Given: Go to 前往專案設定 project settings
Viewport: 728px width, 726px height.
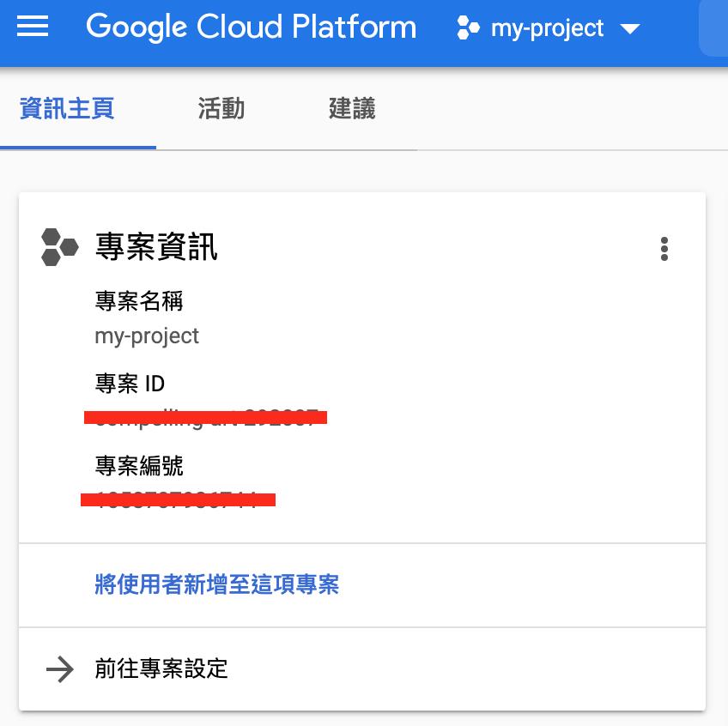Looking at the screenshot, I should coord(161,669).
